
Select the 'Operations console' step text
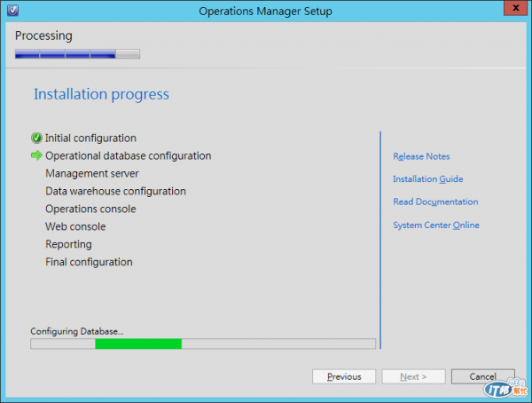[90, 209]
